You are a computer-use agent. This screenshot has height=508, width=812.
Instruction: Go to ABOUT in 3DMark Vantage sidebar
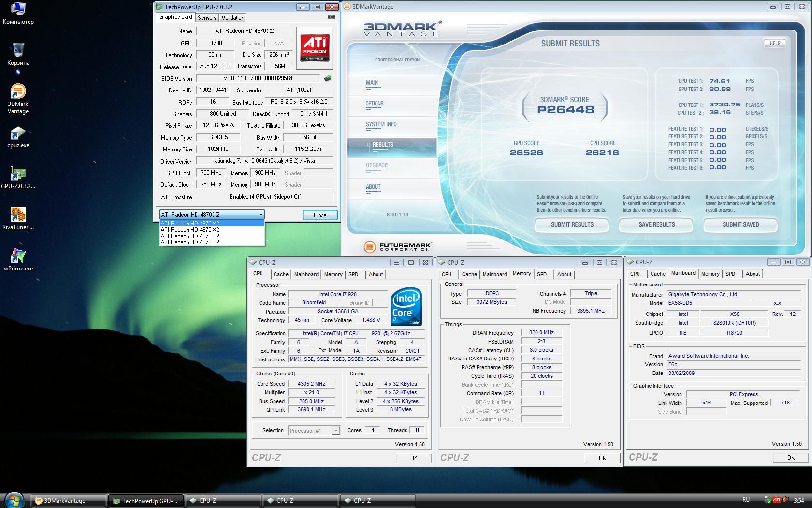[373, 187]
